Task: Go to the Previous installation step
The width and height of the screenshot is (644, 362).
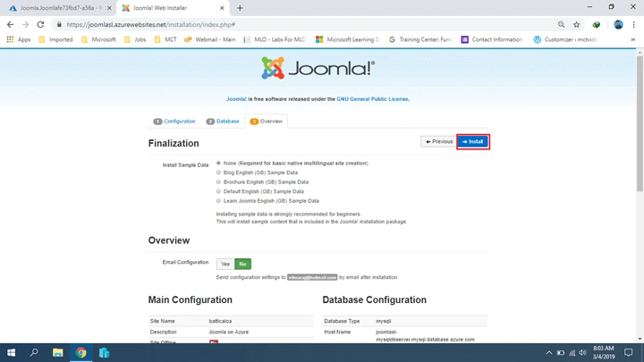Action: coord(438,141)
